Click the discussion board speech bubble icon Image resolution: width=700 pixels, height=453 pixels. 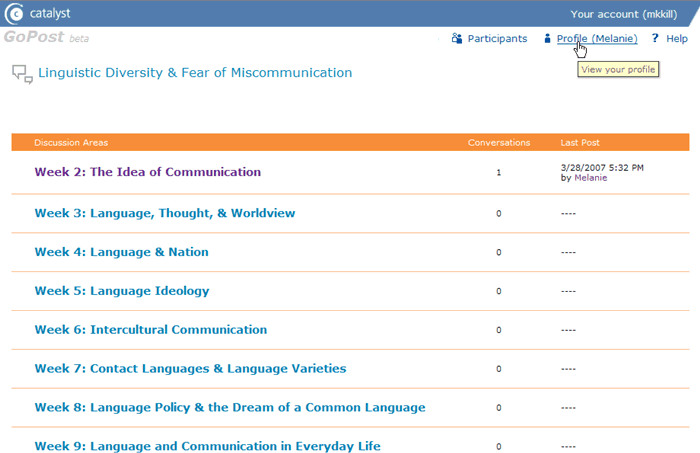click(x=21, y=73)
